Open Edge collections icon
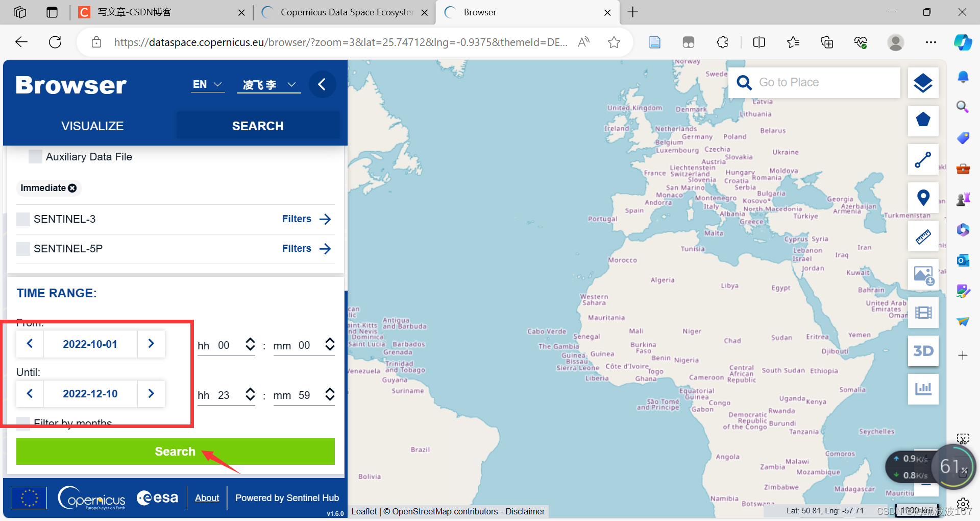980x521 pixels. pos(827,42)
